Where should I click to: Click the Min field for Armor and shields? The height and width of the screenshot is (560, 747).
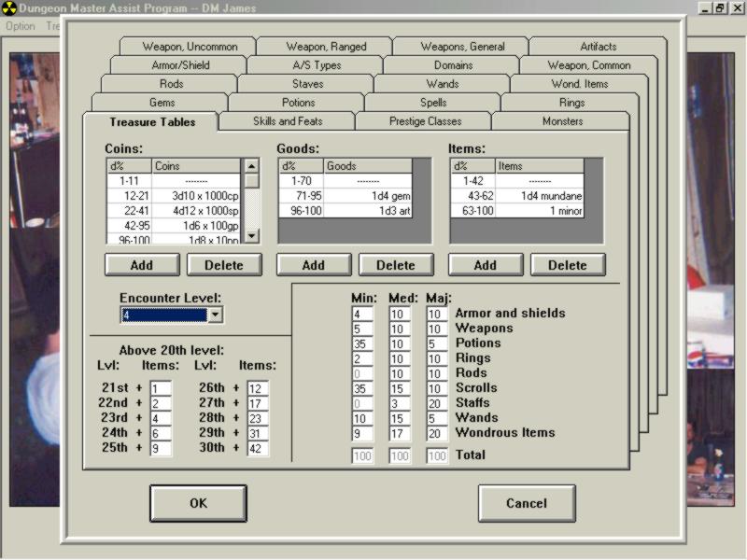pyautogui.click(x=362, y=314)
